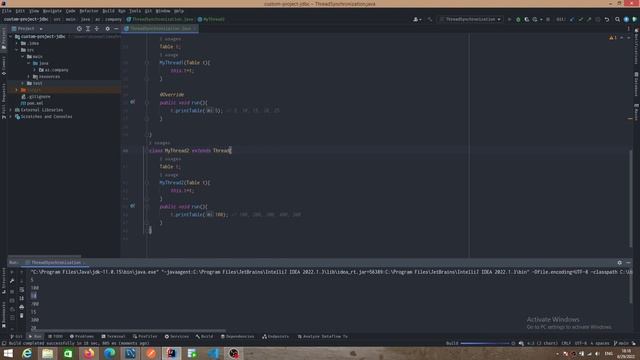Click the Git push arrow icon

(589, 19)
